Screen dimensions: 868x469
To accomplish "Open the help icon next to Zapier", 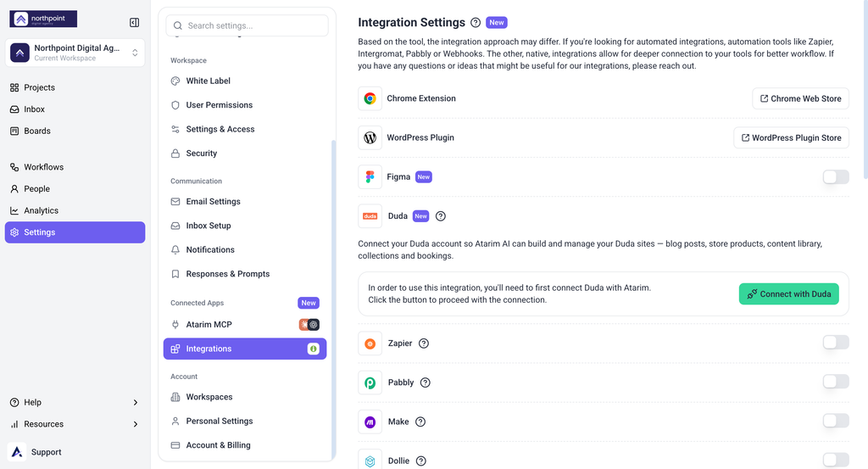I will click(424, 343).
